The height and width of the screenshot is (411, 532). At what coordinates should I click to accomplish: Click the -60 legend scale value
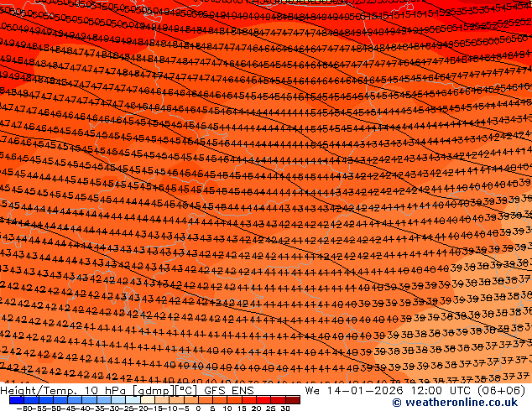23,408
